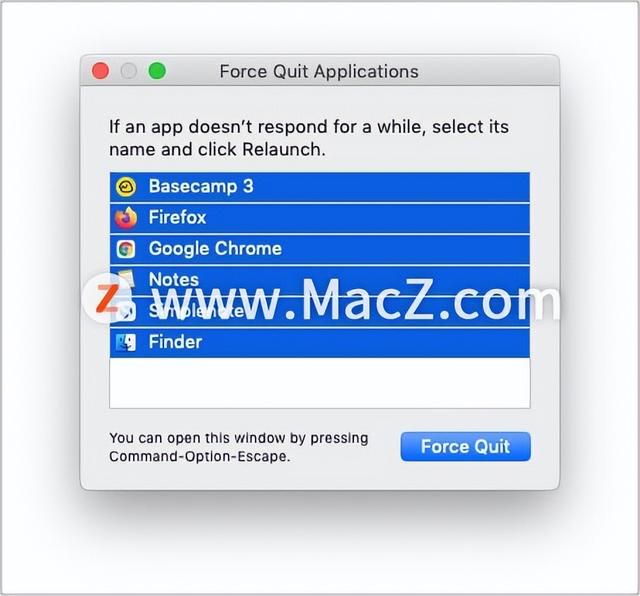Pick Finder in the application list
This screenshot has width=640, height=596.
tap(176, 342)
